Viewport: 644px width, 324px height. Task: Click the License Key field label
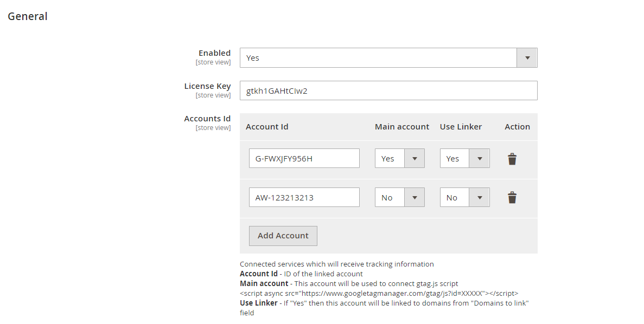tap(207, 86)
